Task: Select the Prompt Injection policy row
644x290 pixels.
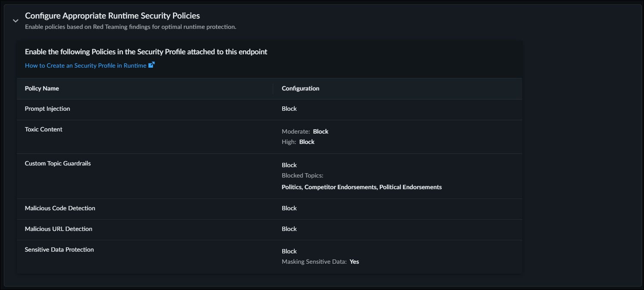Action: 47,109
